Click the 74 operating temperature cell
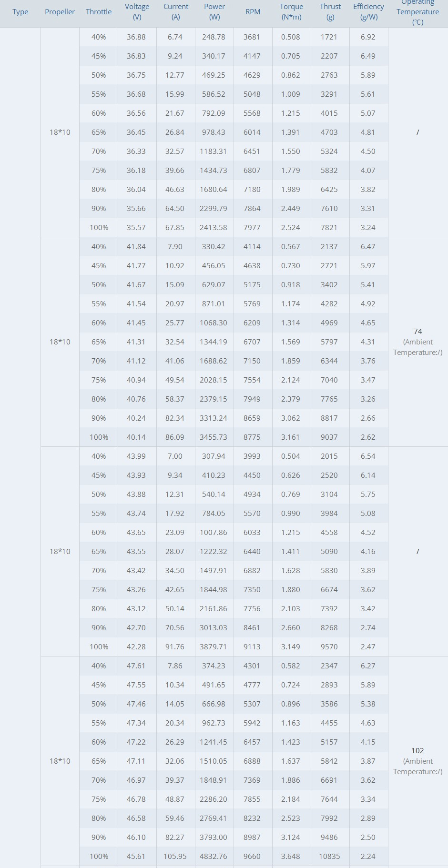The width and height of the screenshot is (448, 868). tap(418, 342)
